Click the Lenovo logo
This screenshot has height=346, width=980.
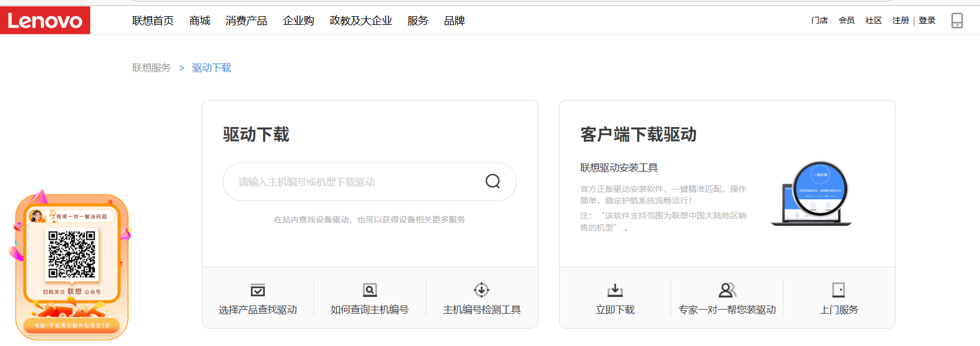(x=45, y=20)
